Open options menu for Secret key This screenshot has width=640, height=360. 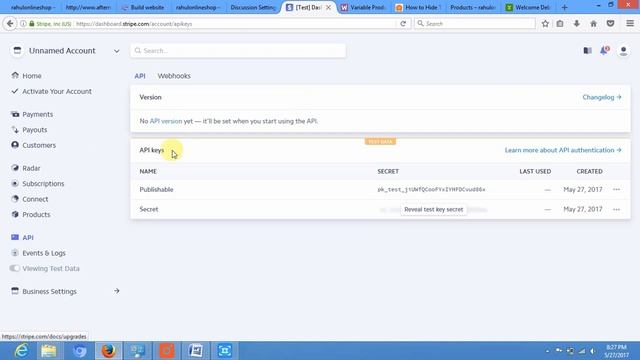click(x=616, y=209)
